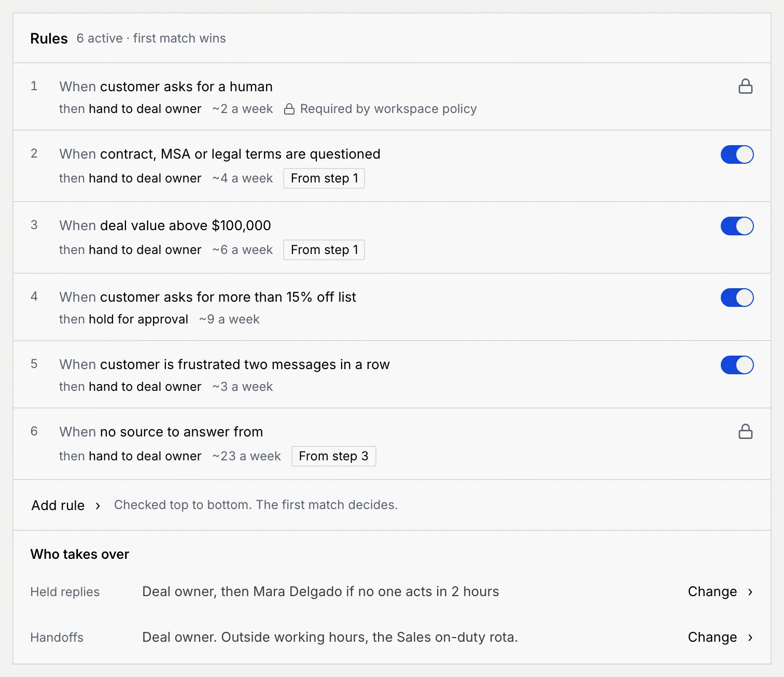Viewport: 784px width, 677px height.
Task: Click the '~3 a week' frequency on rule 5
Action: click(242, 387)
